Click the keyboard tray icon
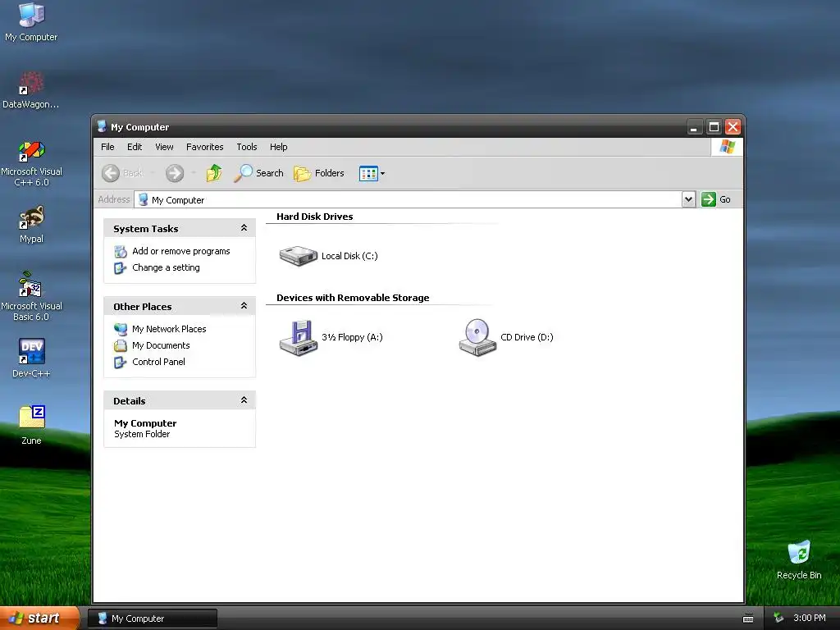The height and width of the screenshot is (630, 840). tap(748, 619)
